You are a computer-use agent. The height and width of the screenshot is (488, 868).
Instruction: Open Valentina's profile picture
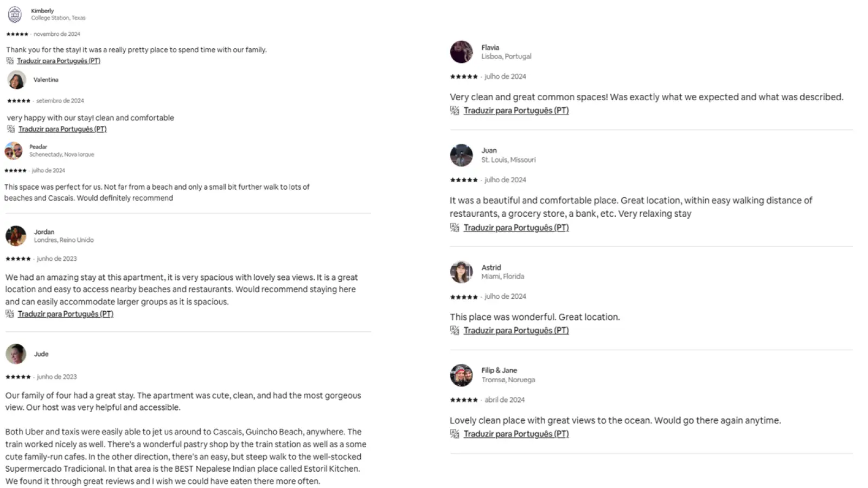tap(16, 80)
